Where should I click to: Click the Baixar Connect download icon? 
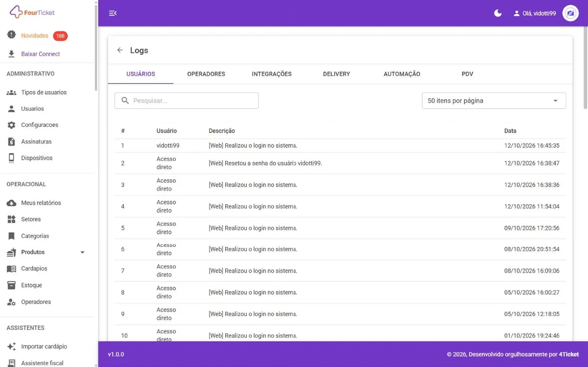(11, 54)
